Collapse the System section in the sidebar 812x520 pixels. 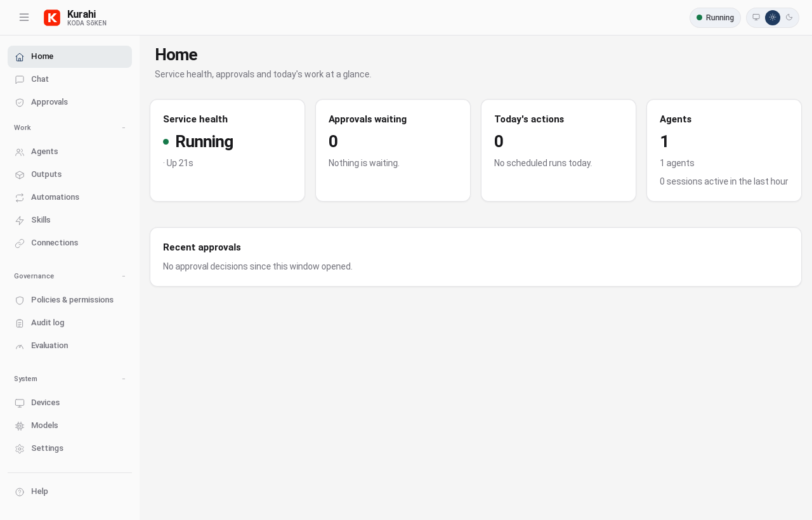pyautogui.click(x=124, y=379)
